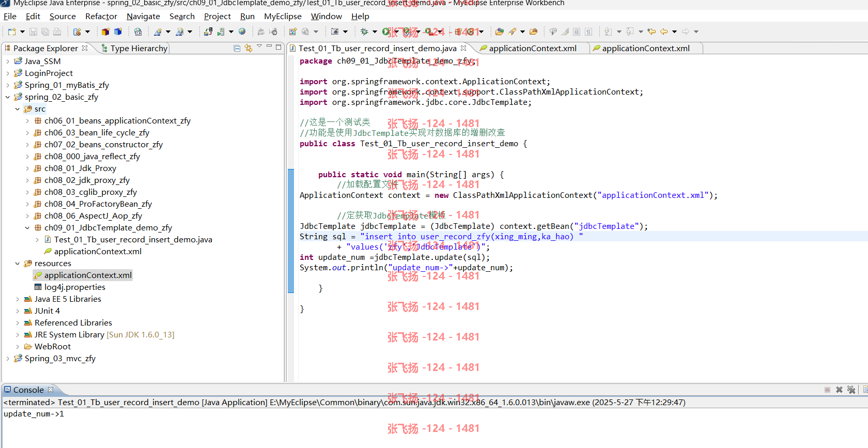868x448 pixels.
Task: Expand the Referenced Libraries node
Action: [17, 322]
